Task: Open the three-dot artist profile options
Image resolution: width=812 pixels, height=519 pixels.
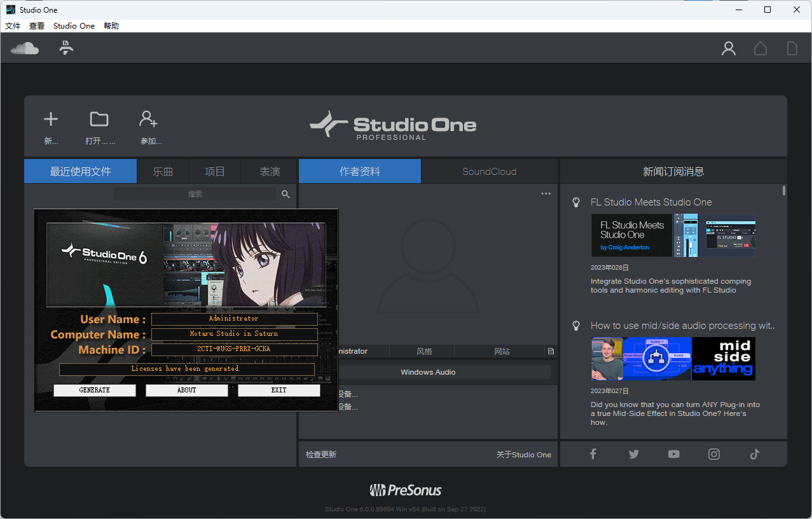Action: pyautogui.click(x=546, y=193)
